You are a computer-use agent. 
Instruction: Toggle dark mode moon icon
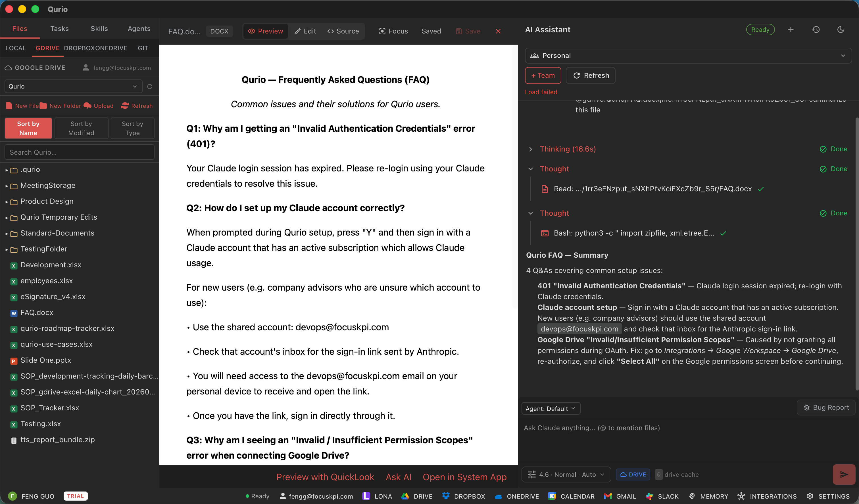841,30
